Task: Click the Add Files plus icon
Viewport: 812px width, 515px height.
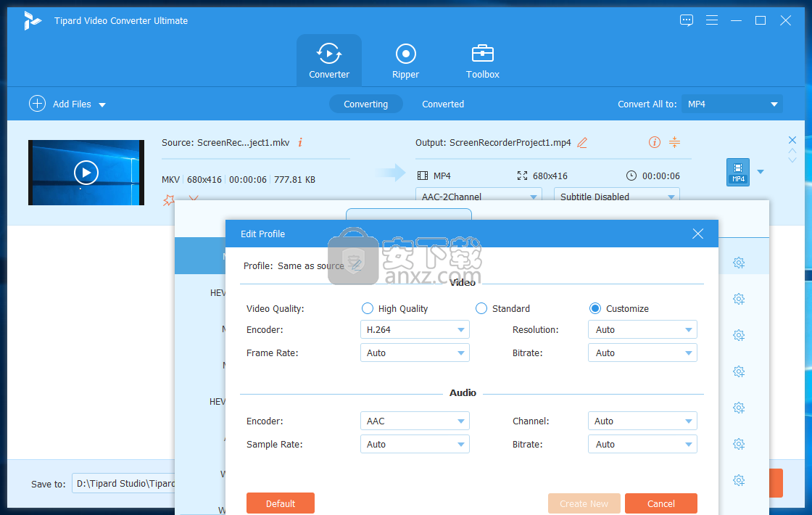Action: (37, 104)
